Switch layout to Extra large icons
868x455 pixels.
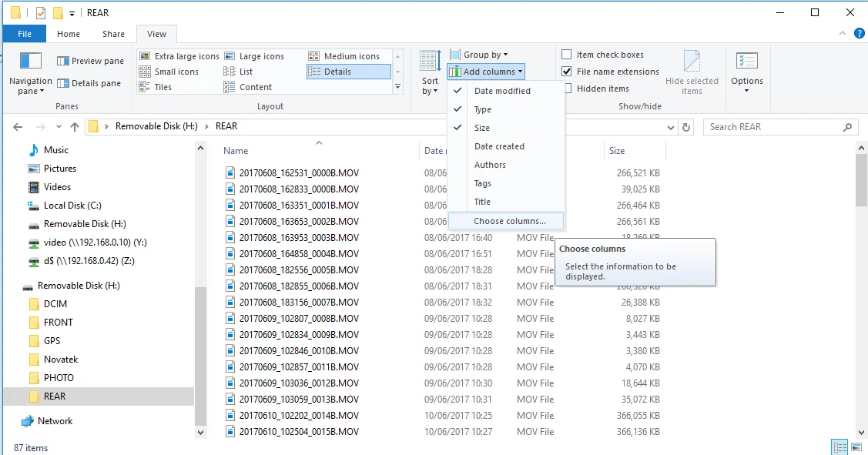coord(179,56)
